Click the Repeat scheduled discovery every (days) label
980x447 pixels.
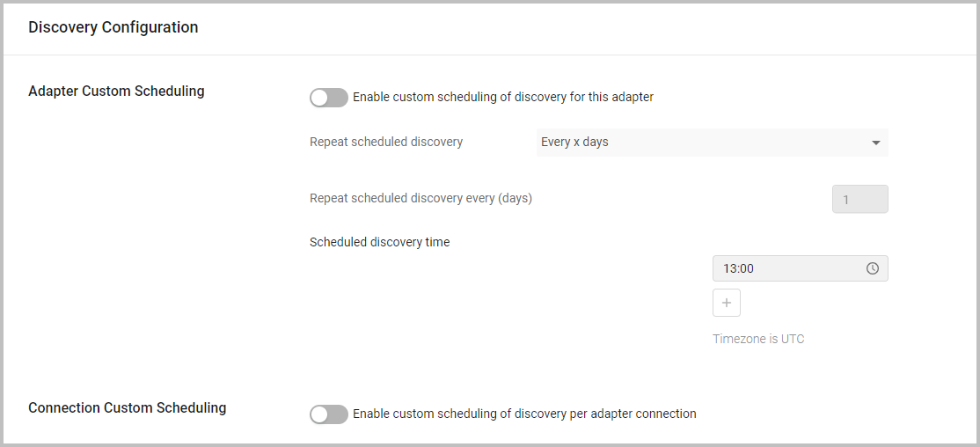[x=421, y=198]
